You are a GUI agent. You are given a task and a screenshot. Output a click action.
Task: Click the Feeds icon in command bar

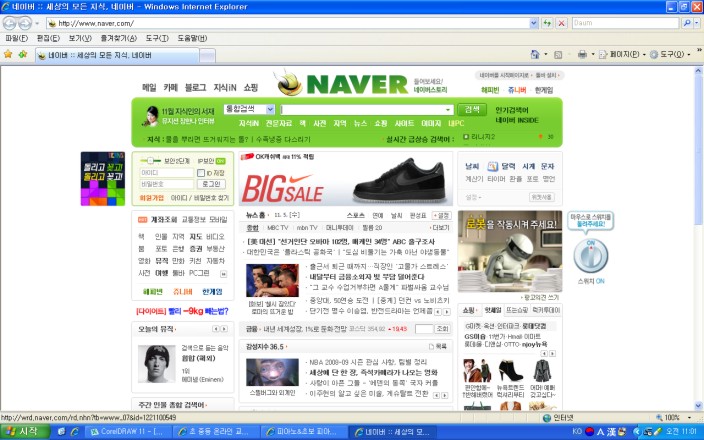[x=558, y=55]
